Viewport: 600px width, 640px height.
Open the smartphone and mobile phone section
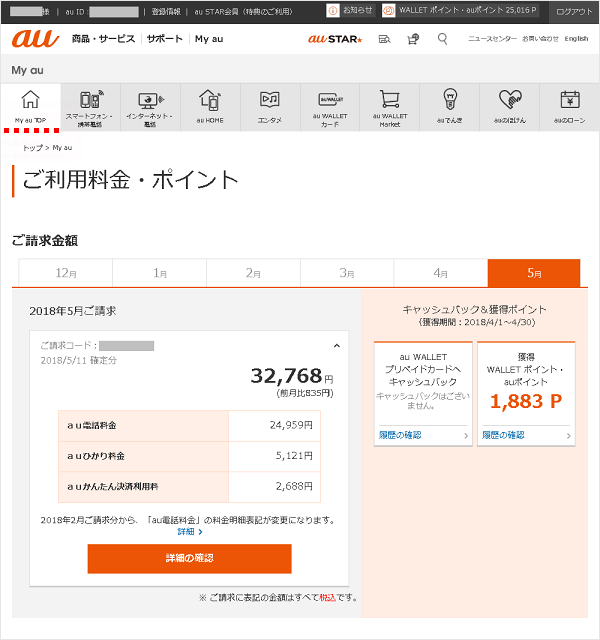tap(90, 100)
